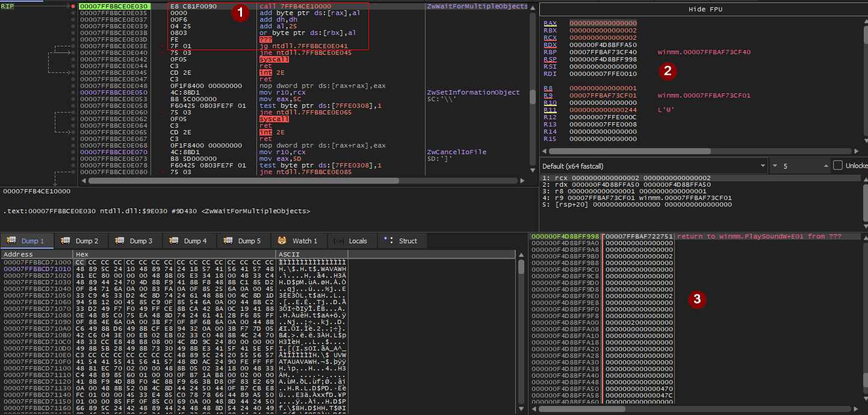Select R12 value 000000007FFE000C
Screen dimensions: 868x415
[x=603, y=117]
